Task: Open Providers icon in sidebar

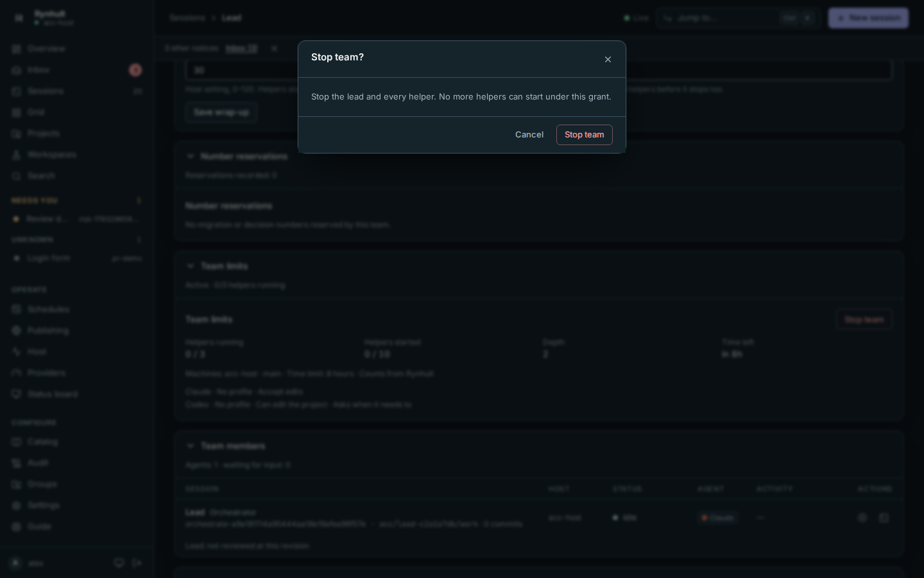Action: pos(17,373)
